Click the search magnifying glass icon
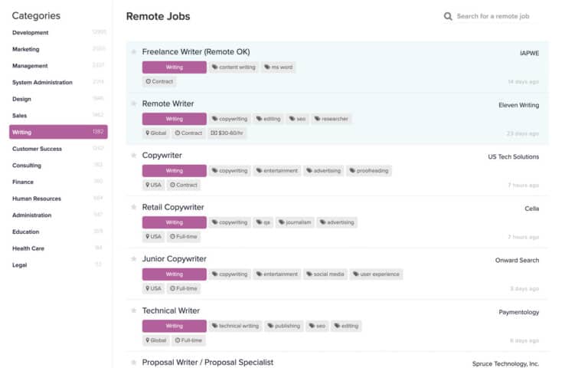Screen dimensions: 588x368 pyautogui.click(x=448, y=16)
